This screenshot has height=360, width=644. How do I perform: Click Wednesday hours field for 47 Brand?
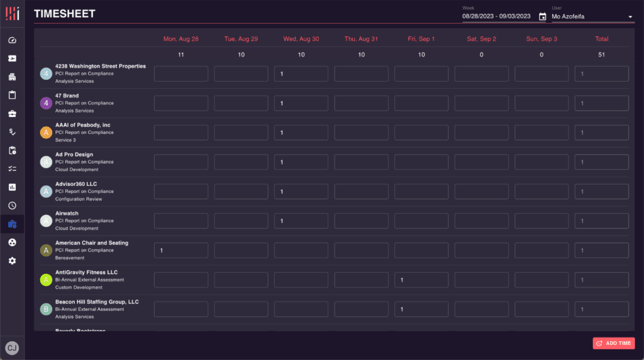(x=301, y=103)
